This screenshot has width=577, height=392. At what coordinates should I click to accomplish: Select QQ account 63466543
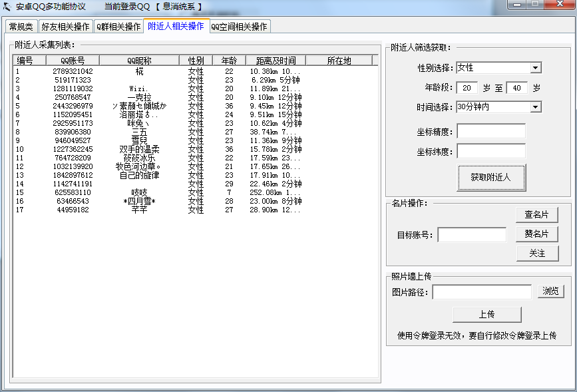tap(73, 201)
